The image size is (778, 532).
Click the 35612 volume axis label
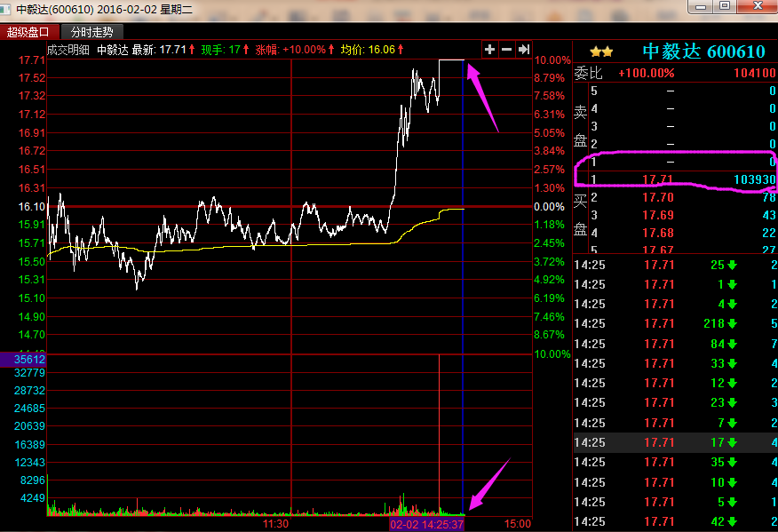click(x=23, y=360)
